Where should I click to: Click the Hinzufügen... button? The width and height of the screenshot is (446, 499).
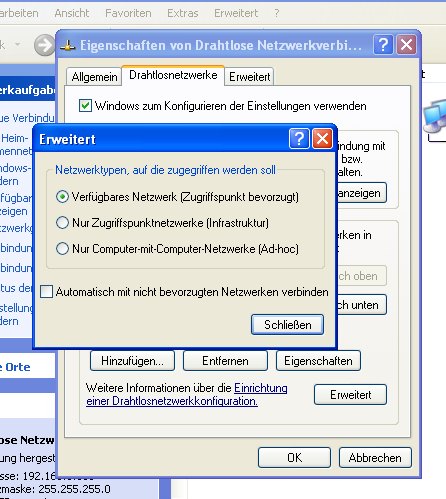tap(132, 361)
